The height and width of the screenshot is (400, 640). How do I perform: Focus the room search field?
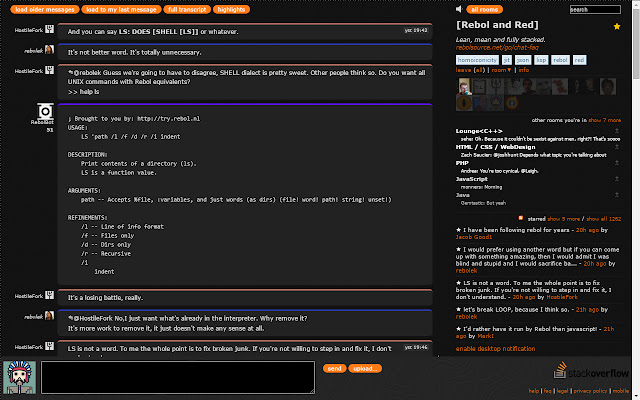click(595, 9)
